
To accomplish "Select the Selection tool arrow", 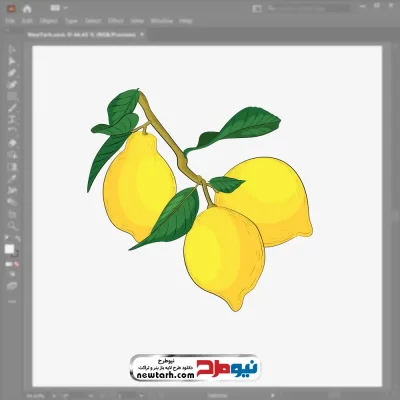I will 12,50.
